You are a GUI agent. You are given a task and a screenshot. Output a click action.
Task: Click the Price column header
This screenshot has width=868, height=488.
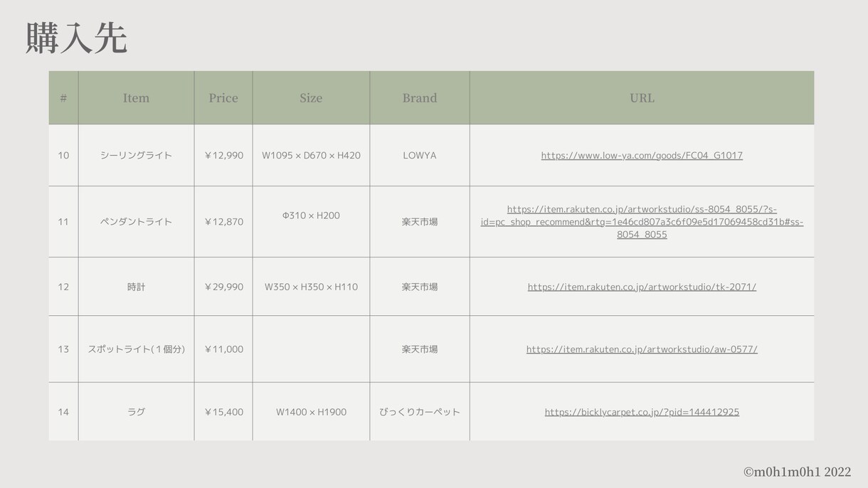223,98
